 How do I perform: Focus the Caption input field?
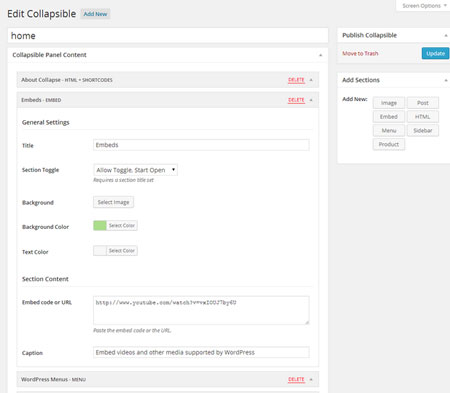[x=201, y=352]
